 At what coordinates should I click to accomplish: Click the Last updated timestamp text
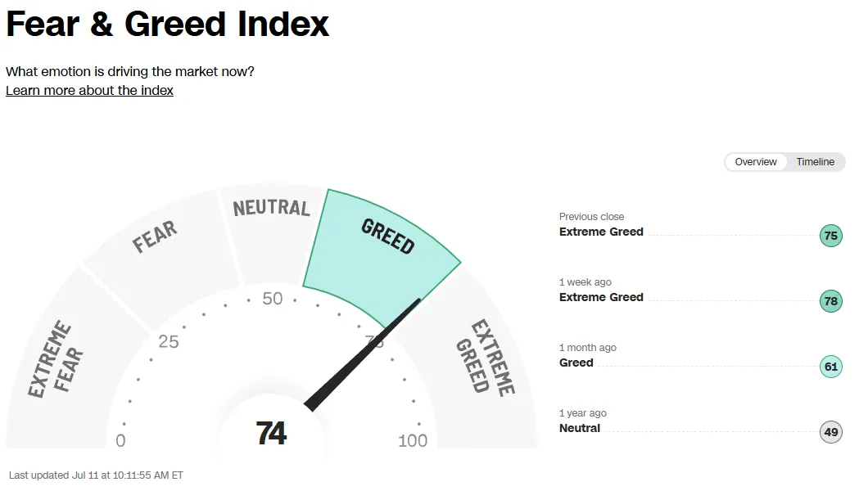click(96, 475)
